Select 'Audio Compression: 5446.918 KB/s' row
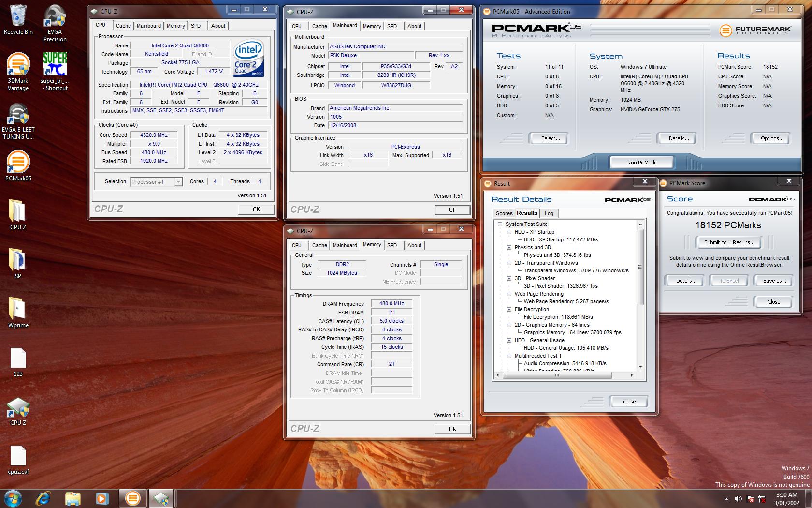 point(565,364)
